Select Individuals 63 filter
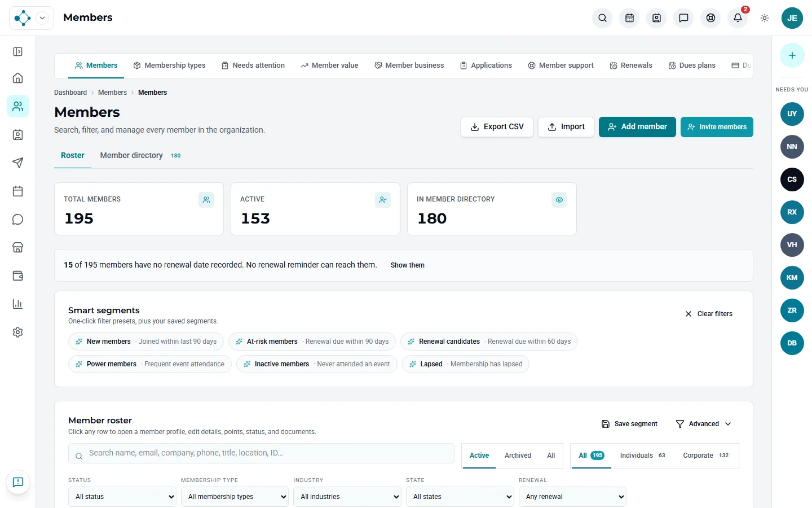Screen dimensions: 812x508 [642, 456]
